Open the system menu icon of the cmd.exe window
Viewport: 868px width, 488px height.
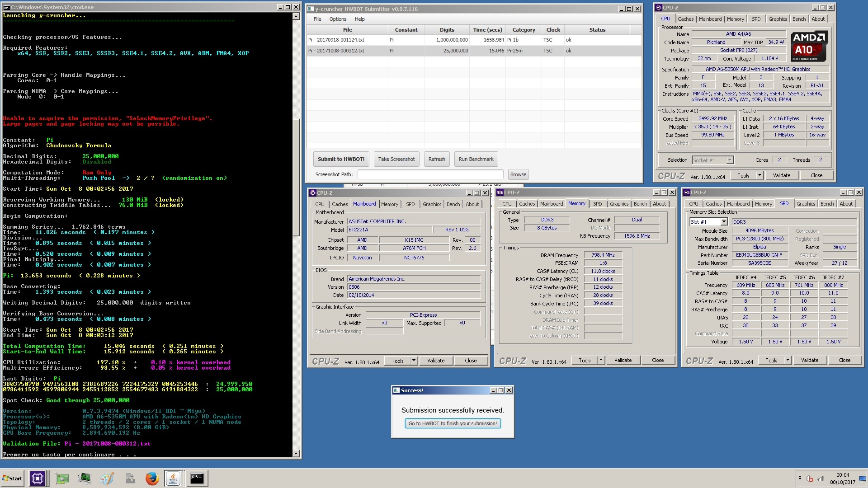[6, 7]
